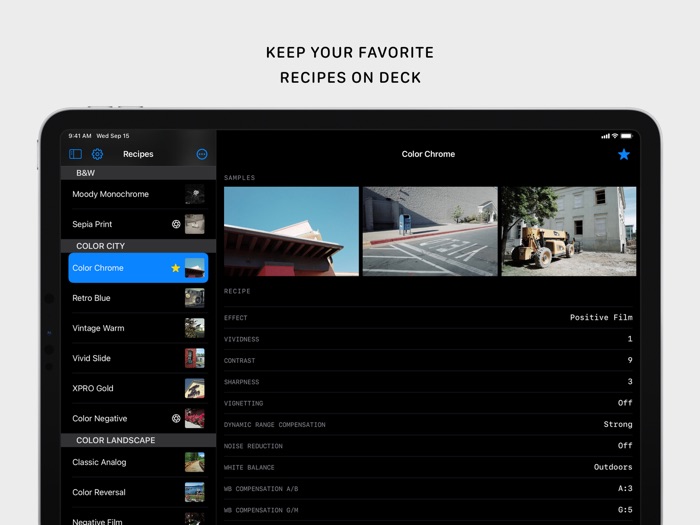Toggle the blue favorite star for Color Chrome
Viewport: 700px width, 525px height.
pyautogui.click(x=624, y=154)
